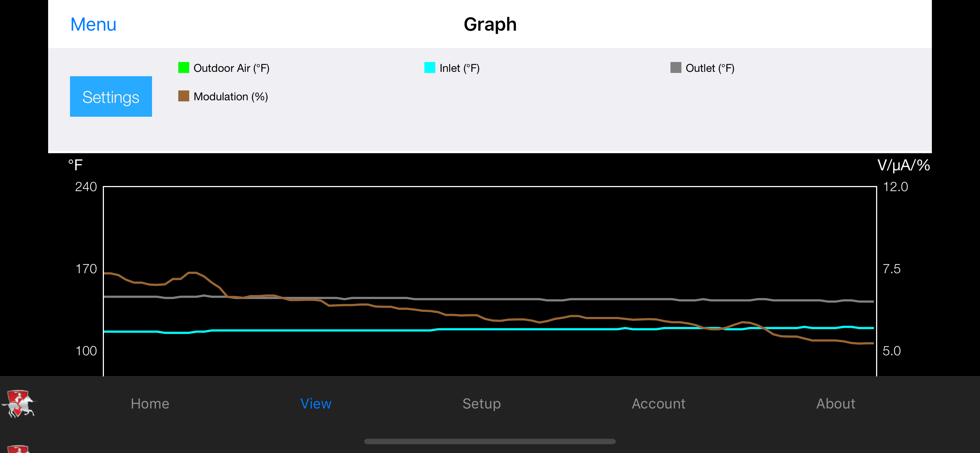Open the Account tab
The image size is (980, 453).
(658, 403)
